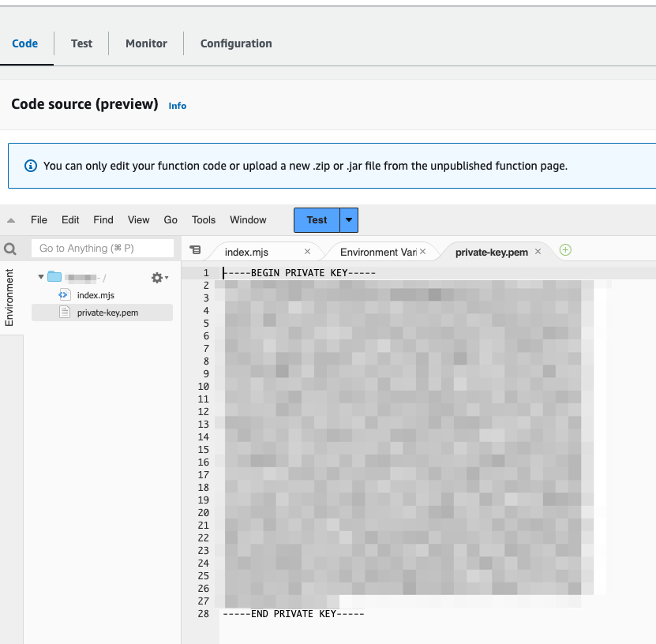Switch to the Code tab
This screenshot has width=656, height=644.
coord(25,43)
